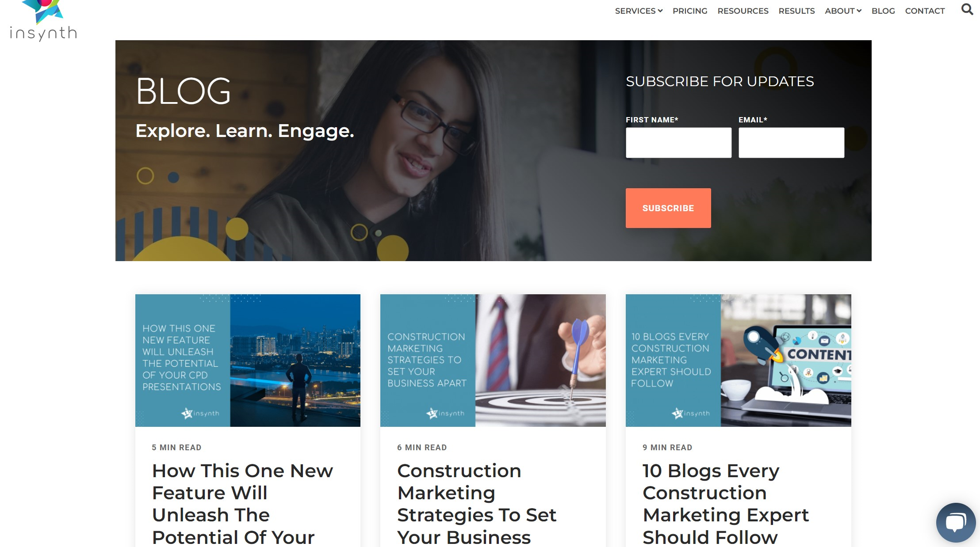Open the Contact page
The image size is (980, 547).
tap(925, 11)
